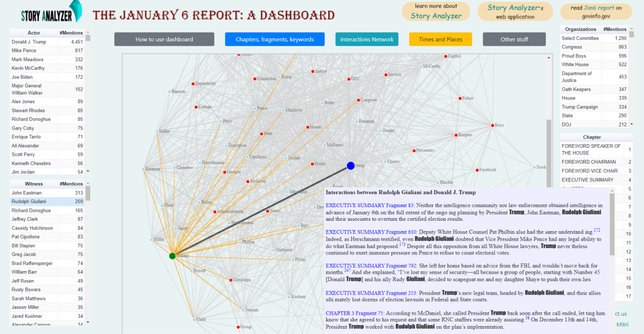Screen dimensions: 644x334
Task: Click the red Campaign node
Action: 231,280
